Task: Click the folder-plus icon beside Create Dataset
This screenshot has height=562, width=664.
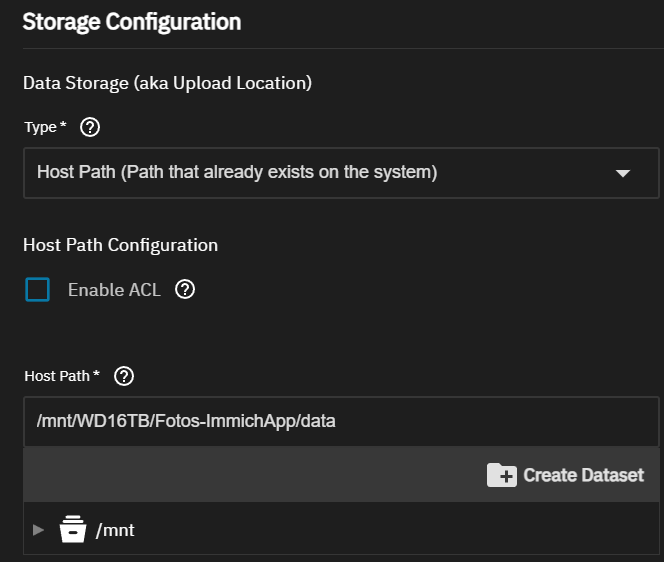Action: (x=501, y=475)
